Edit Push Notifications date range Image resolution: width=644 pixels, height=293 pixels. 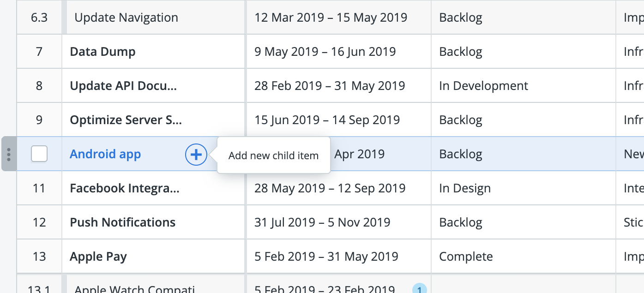pyautogui.click(x=339, y=222)
